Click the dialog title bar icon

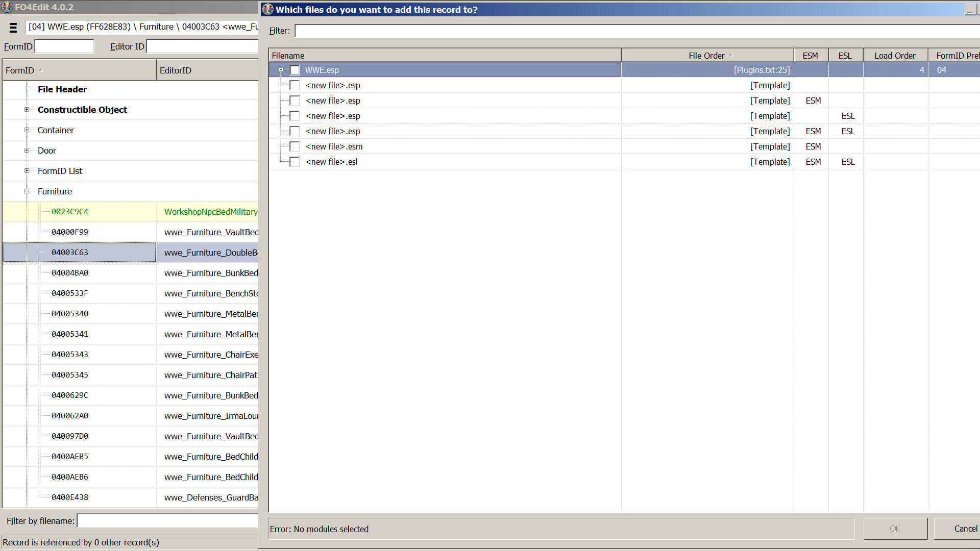tap(268, 9)
